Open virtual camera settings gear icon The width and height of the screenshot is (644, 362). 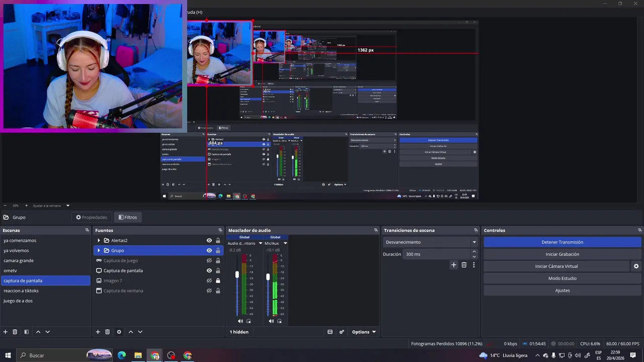(636, 266)
